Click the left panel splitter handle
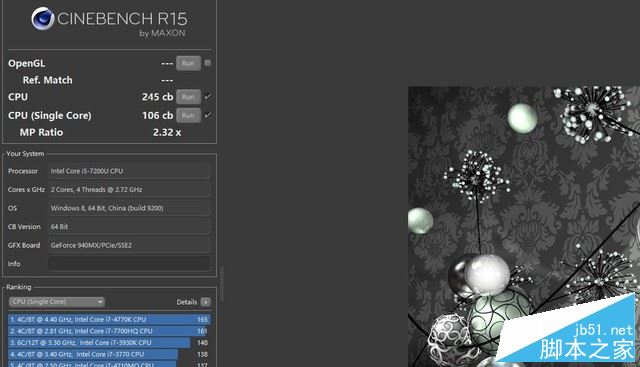640x367 pixels. tap(222, 284)
